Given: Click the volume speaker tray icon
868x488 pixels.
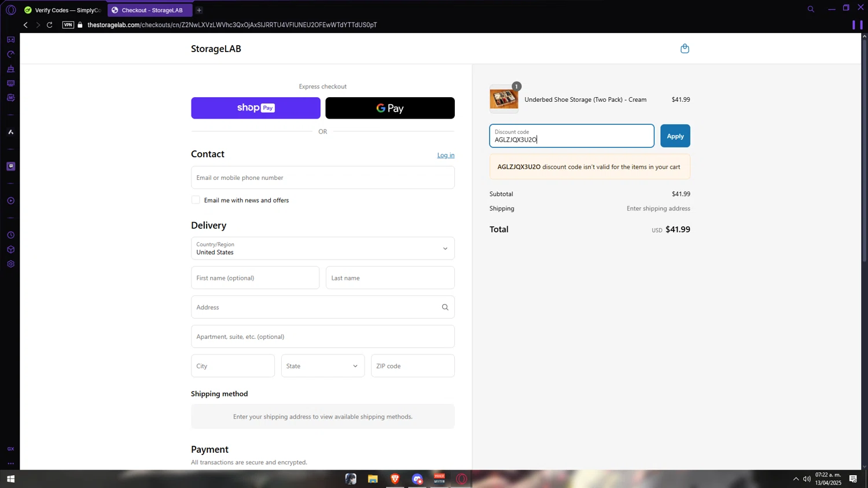Looking at the screenshot, I should [x=807, y=479].
